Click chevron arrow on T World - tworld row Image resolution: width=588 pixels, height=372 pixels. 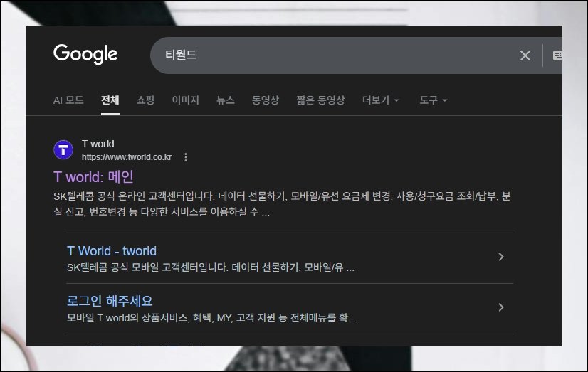click(501, 257)
